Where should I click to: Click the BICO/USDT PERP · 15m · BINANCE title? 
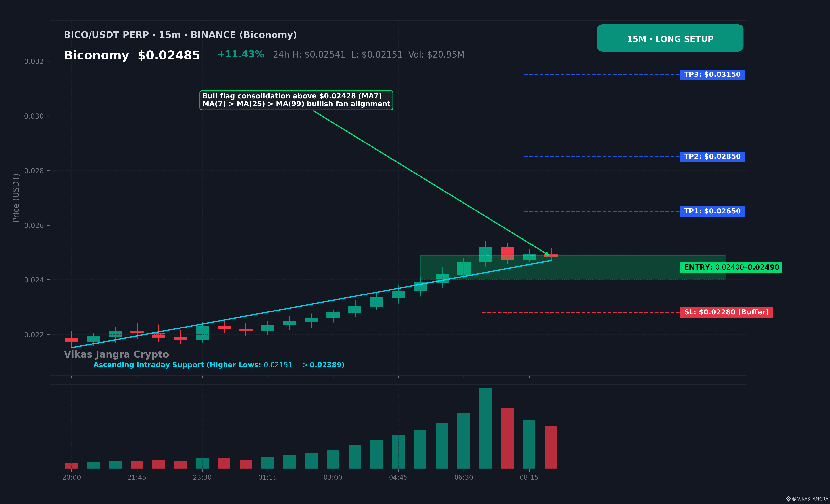pyautogui.click(x=181, y=35)
